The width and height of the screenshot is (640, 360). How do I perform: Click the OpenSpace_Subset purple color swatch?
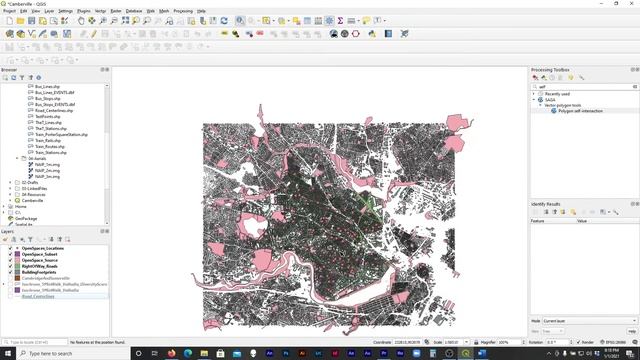[17, 254]
